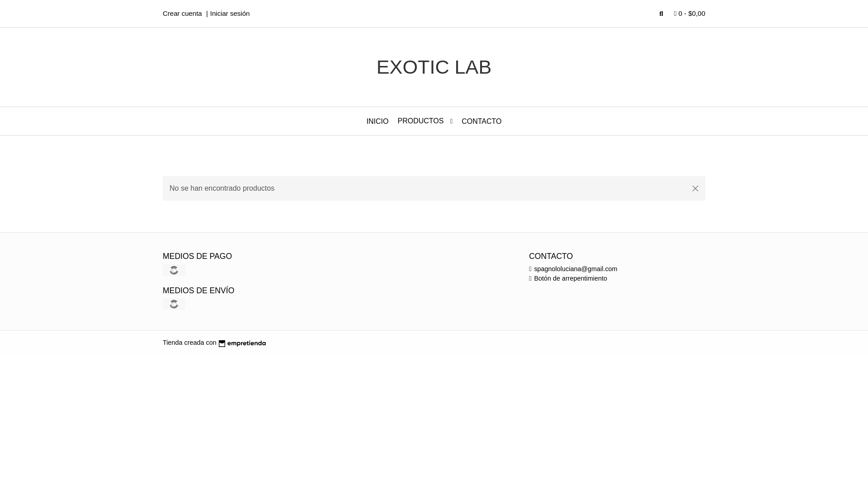Click the 'No se han encontrado productos' message
The height and width of the screenshot is (488, 868).
(x=222, y=188)
